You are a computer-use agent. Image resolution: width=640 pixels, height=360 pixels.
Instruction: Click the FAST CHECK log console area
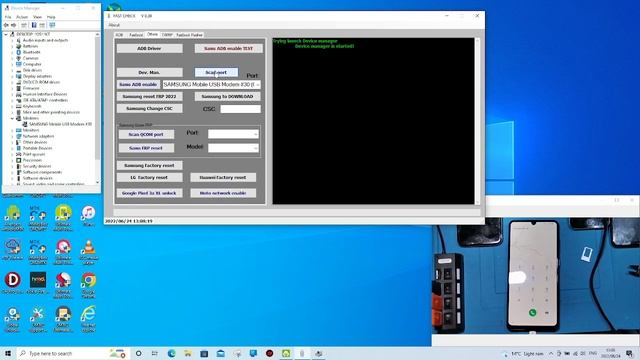373,121
